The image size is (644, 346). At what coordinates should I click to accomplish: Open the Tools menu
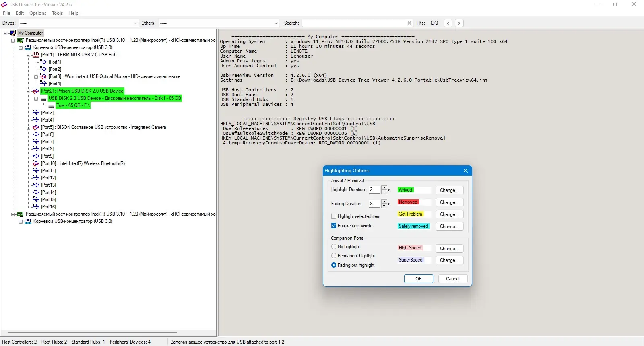pyautogui.click(x=57, y=13)
